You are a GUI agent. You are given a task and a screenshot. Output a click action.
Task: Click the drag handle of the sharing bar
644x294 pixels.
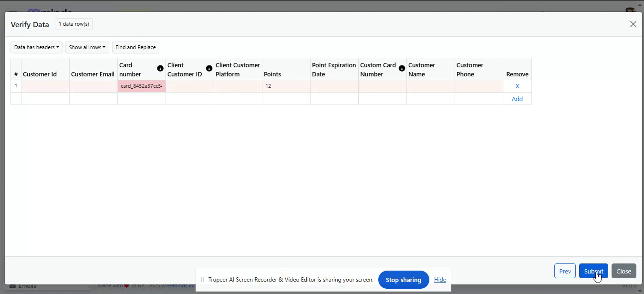click(x=202, y=280)
